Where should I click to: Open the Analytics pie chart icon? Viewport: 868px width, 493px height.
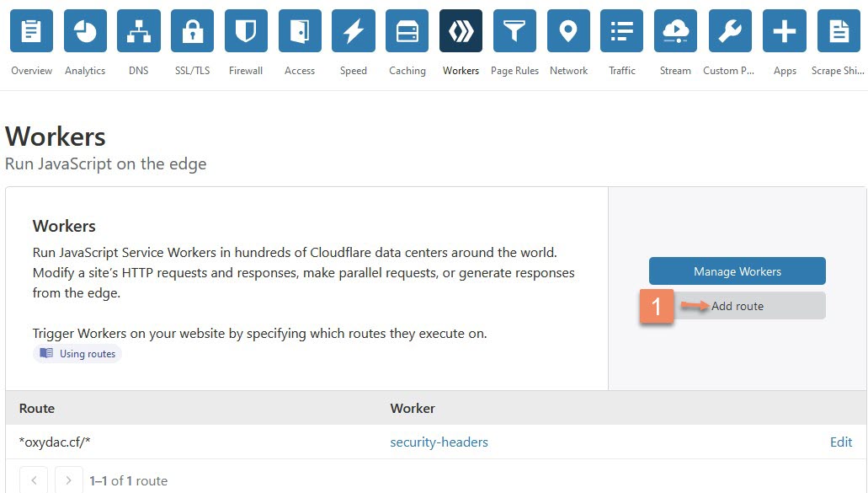[85, 31]
